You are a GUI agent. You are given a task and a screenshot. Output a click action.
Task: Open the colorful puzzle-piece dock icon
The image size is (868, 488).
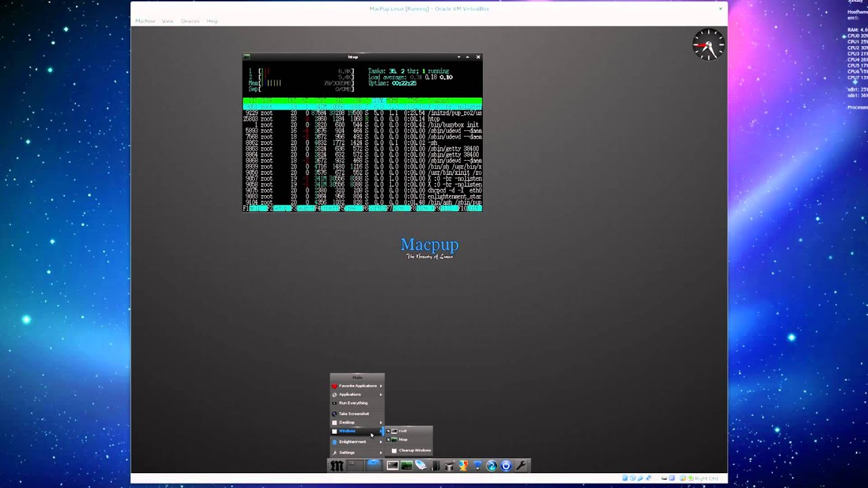463,466
